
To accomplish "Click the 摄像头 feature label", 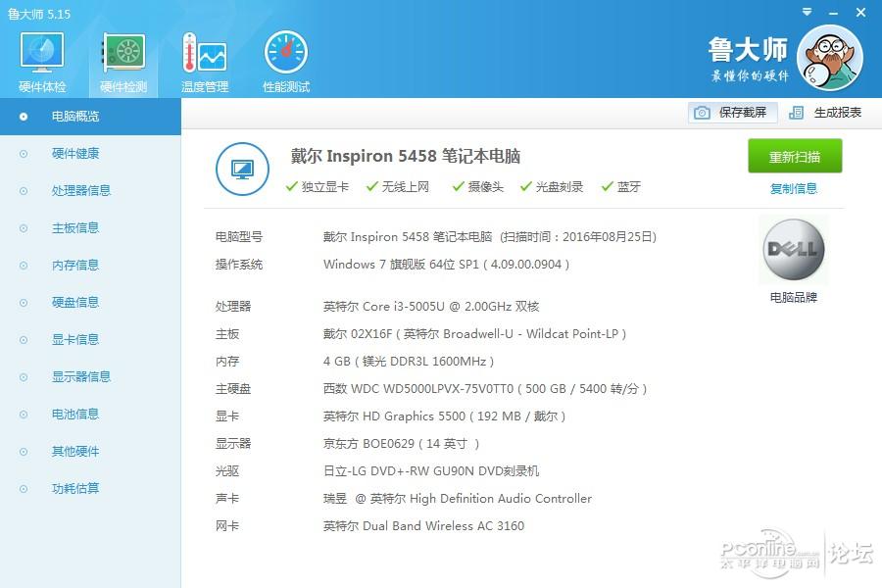I will pos(485,187).
